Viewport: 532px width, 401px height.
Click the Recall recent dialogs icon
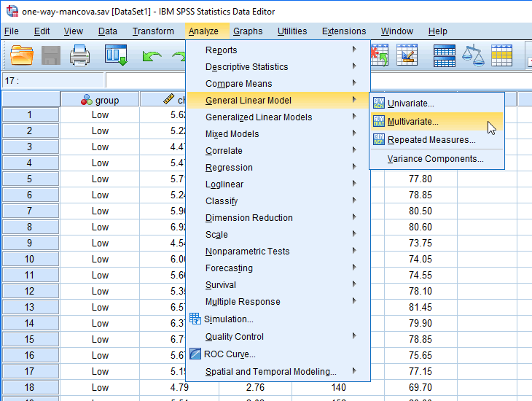[116, 55]
